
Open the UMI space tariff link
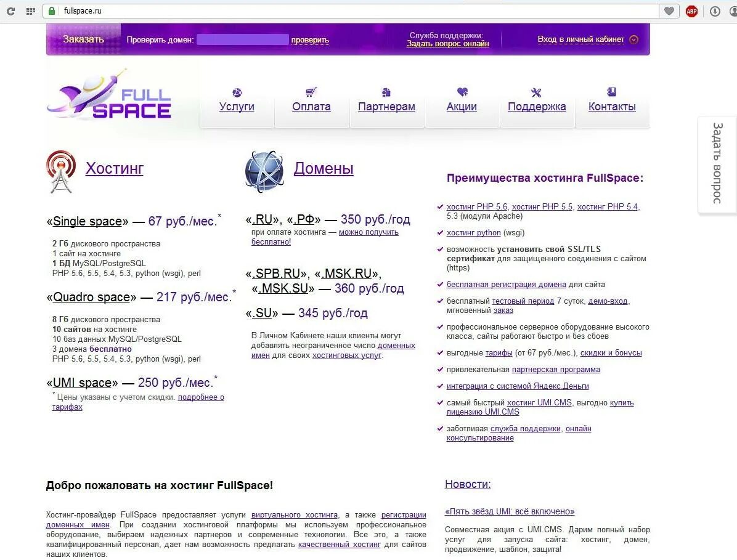click(x=82, y=383)
